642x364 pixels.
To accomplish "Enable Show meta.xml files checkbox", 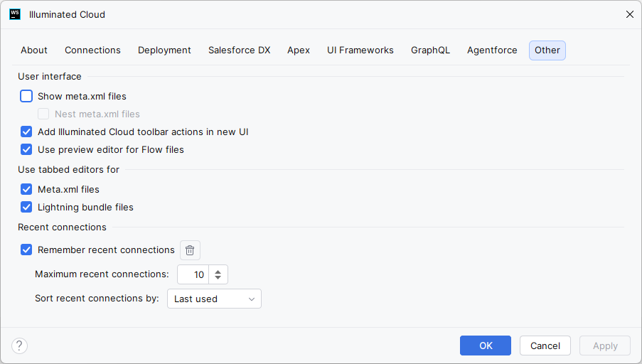I will click(26, 96).
